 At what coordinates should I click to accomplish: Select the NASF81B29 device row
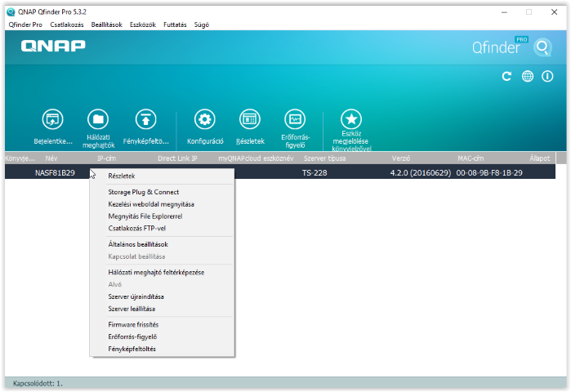tap(55, 173)
